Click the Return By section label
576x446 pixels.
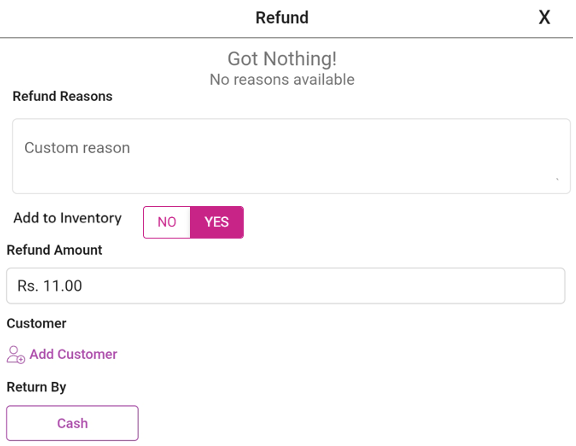point(36,387)
